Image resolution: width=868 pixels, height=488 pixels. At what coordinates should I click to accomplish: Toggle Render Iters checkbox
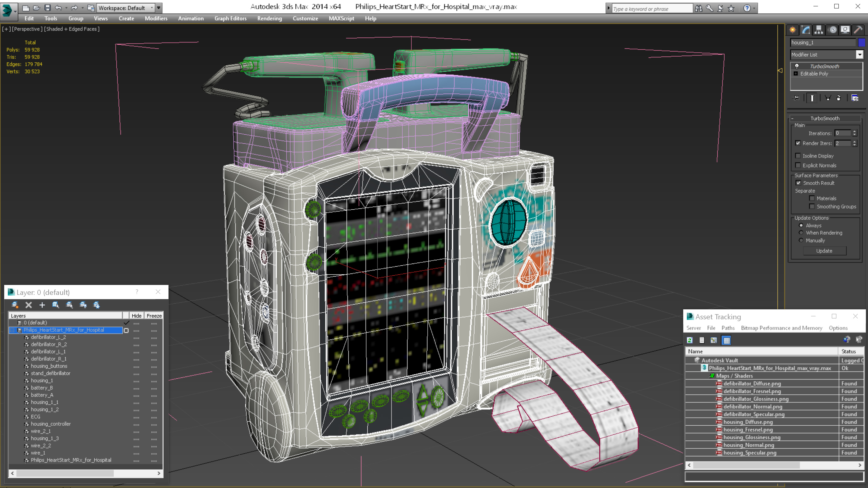798,143
